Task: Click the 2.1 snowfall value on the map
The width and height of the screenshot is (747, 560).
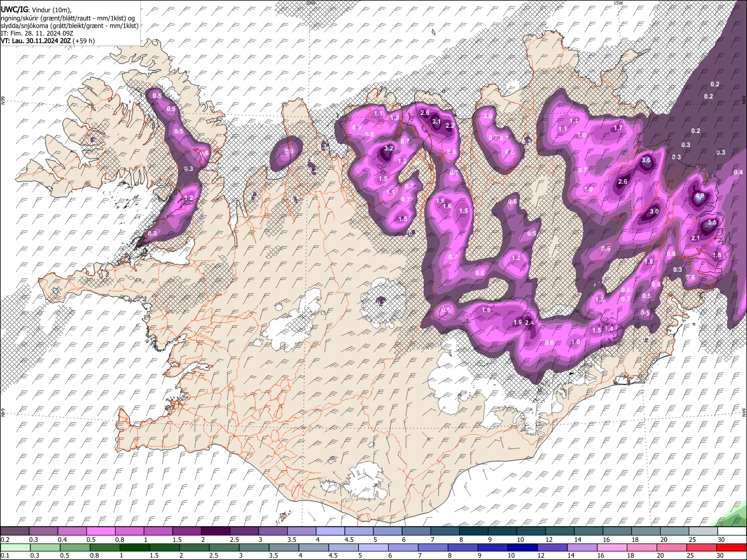Action: (696, 238)
